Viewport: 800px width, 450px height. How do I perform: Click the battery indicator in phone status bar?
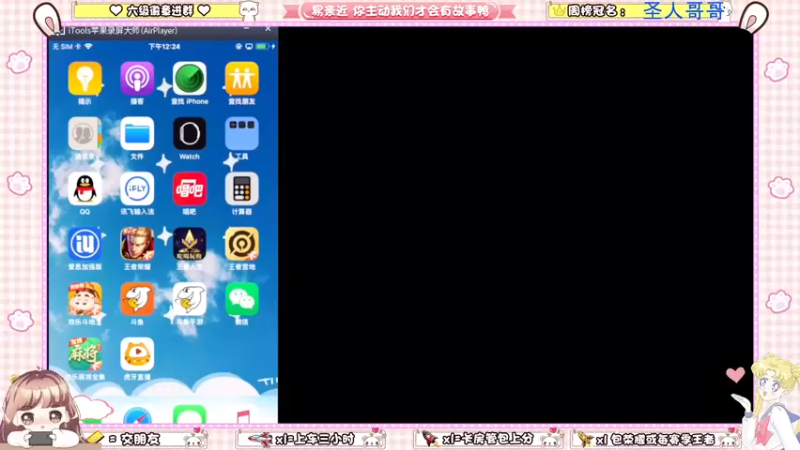(x=262, y=46)
